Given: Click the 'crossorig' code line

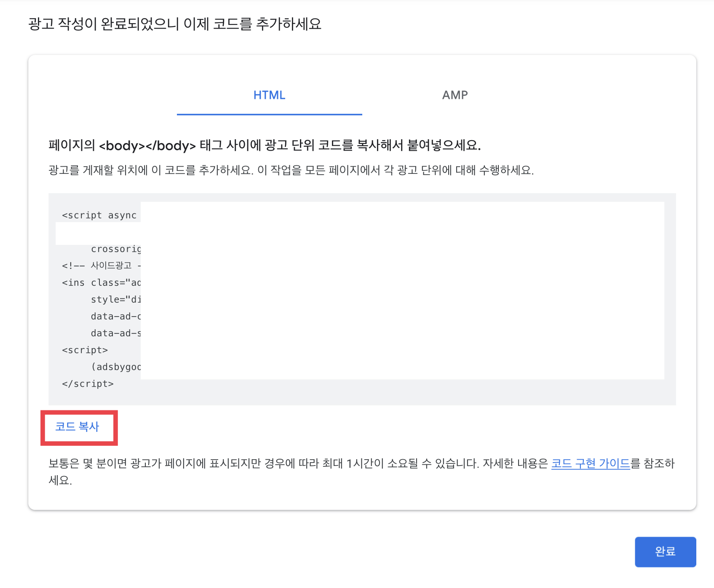Looking at the screenshot, I should [x=116, y=249].
